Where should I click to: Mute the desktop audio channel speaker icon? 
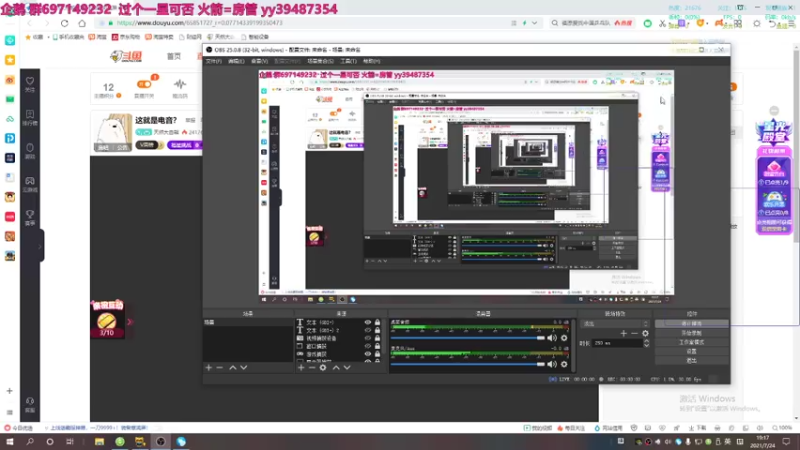(552, 338)
